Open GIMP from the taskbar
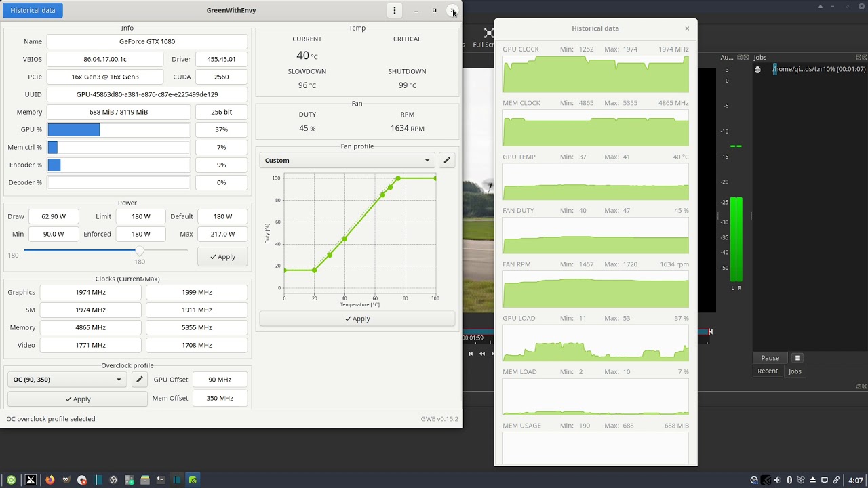Screen dimensions: 868x488 66,480
